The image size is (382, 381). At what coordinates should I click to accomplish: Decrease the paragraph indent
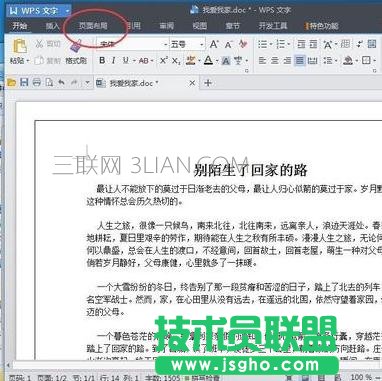click(301, 44)
